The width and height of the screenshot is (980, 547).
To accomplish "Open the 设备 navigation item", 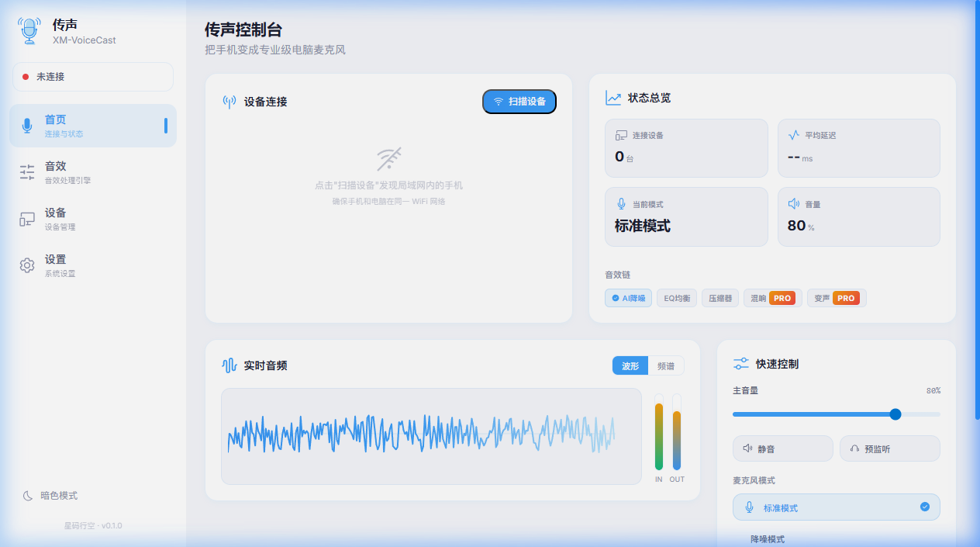I will coord(93,219).
